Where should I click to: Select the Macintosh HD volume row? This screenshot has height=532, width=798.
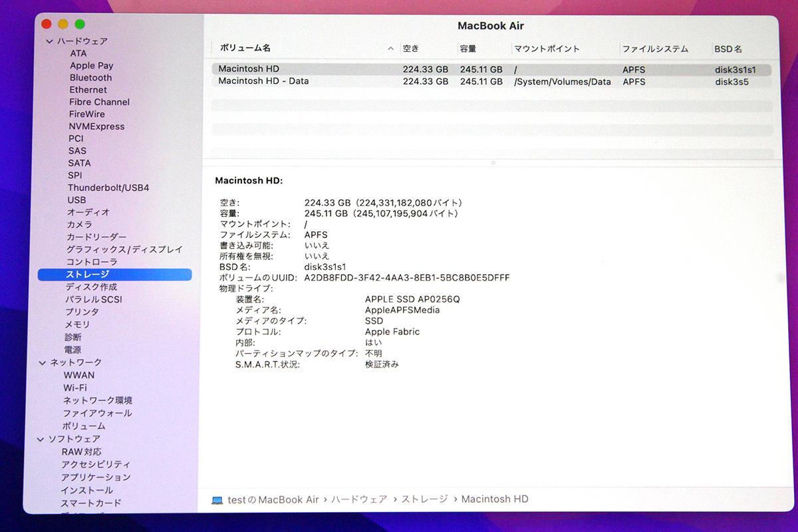click(491, 69)
